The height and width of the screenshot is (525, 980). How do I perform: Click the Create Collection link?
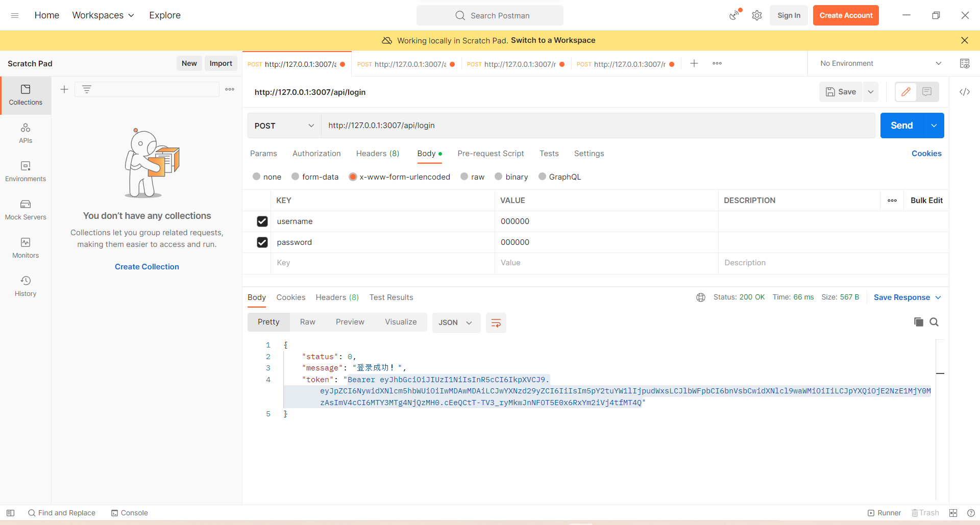click(x=147, y=267)
